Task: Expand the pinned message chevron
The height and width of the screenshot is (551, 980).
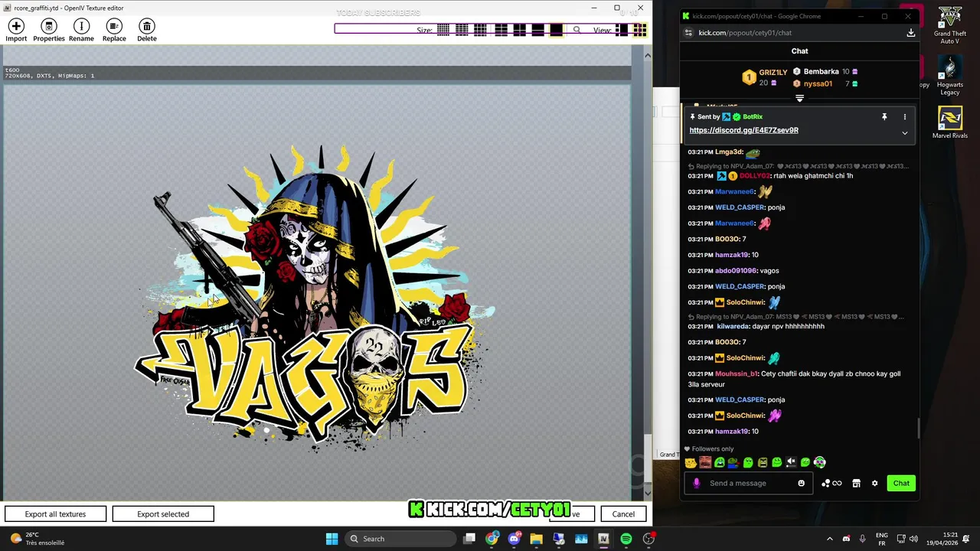Action: 904,133
